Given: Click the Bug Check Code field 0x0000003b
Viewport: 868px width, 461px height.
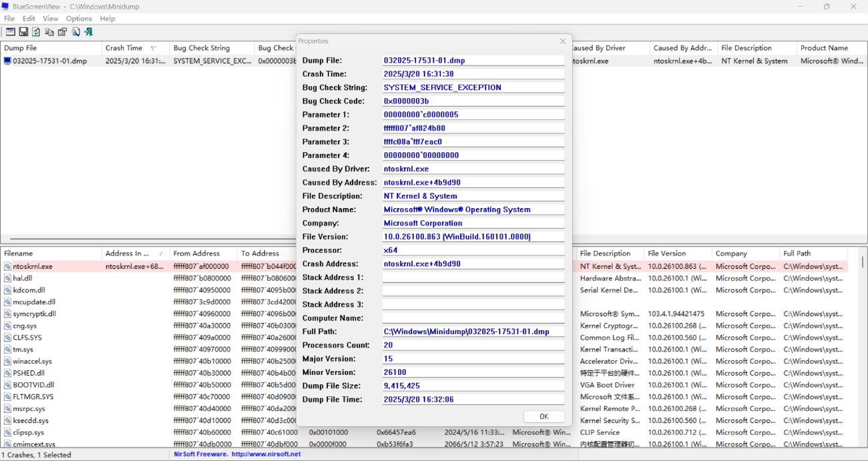Looking at the screenshot, I should (473, 101).
